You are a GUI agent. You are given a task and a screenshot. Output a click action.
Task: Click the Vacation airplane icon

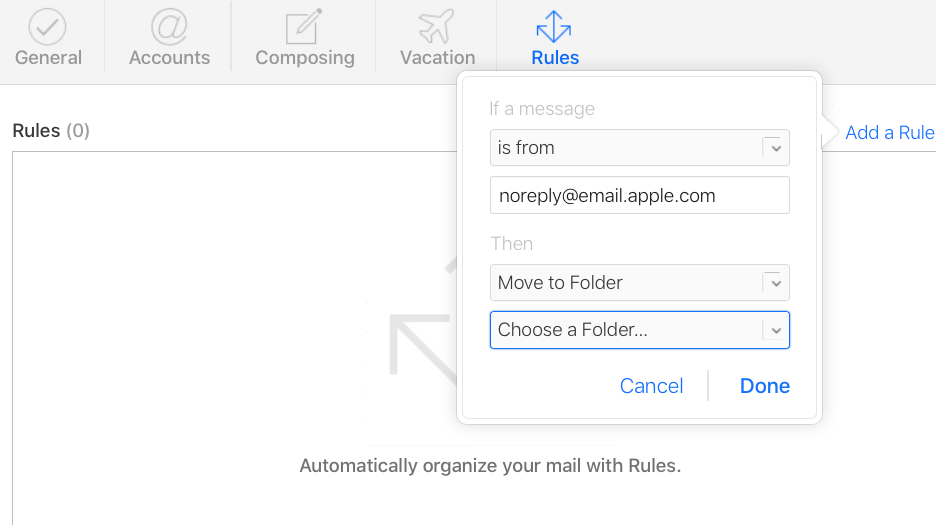pos(437,26)
